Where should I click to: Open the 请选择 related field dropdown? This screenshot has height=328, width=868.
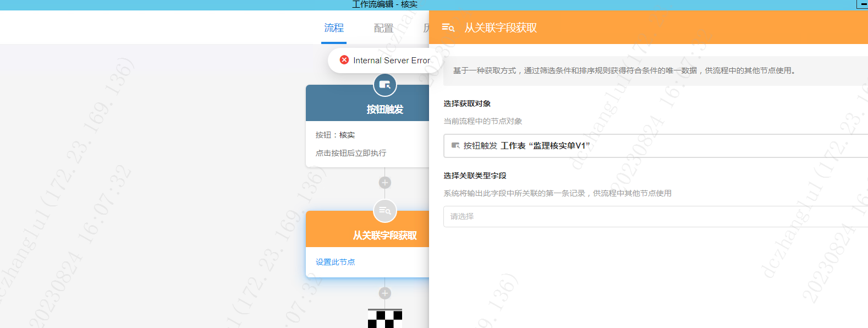[x=656, y=216]
